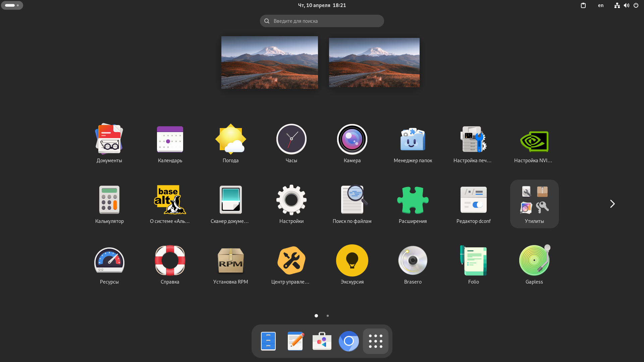
Task: Click the network icon in top bar
Action: [x=617, y=5]
